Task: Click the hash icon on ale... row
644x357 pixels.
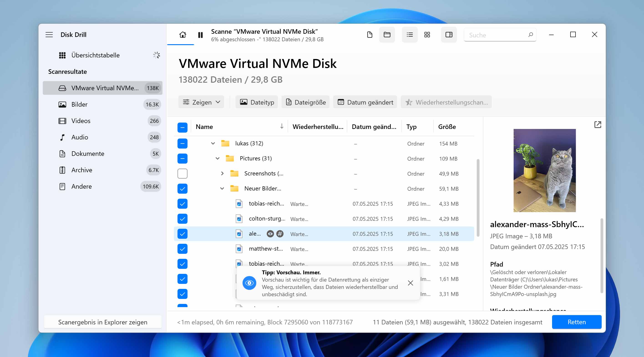Action: (280, 234)
